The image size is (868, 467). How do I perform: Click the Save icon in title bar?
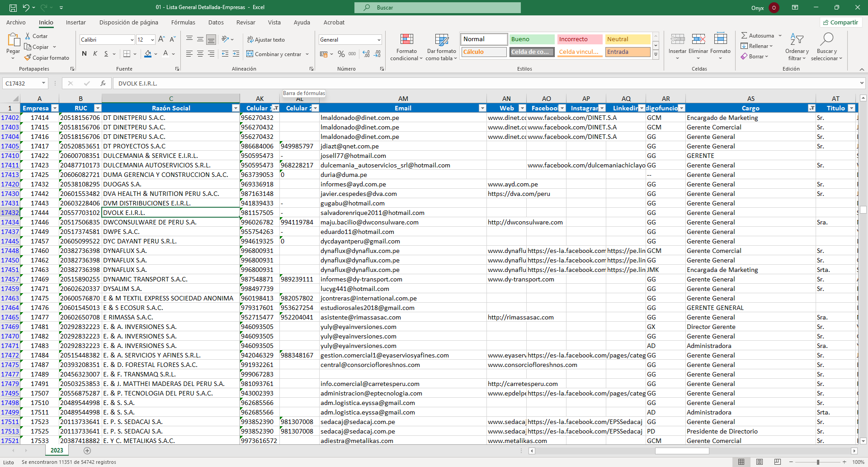pos(13,8)
